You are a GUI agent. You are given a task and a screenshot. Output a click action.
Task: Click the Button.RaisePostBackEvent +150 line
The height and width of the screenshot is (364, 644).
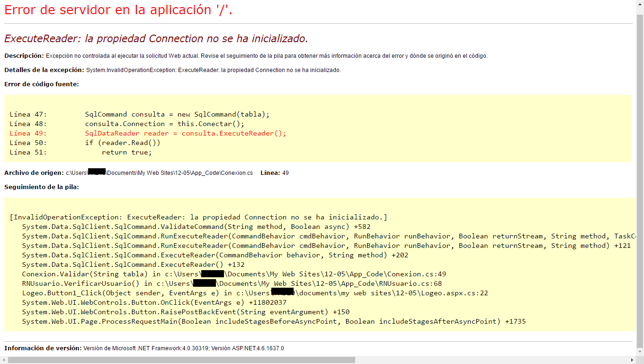(186, 312)
